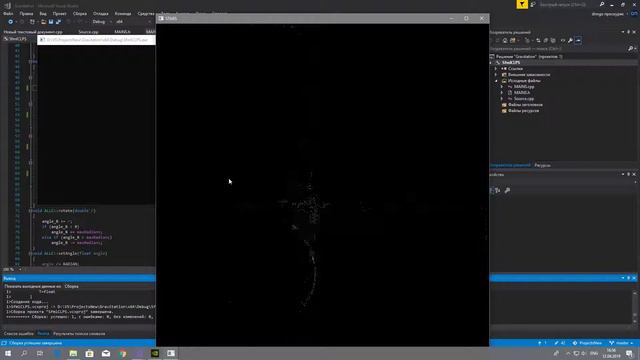
Task: Select MAINS.cpp in Solution Explorer
Action: 524,87
